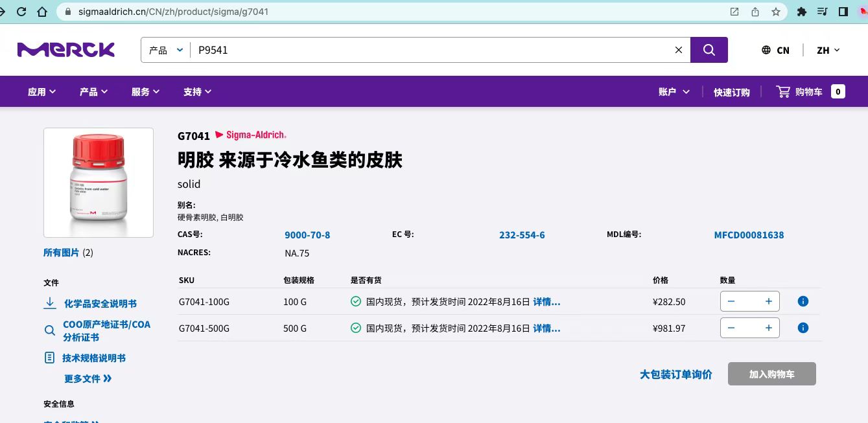Screen dimensions: 868x423
Task: Bookmark page with the star icon
Action: pyautogui.click(x=775, y=12)
